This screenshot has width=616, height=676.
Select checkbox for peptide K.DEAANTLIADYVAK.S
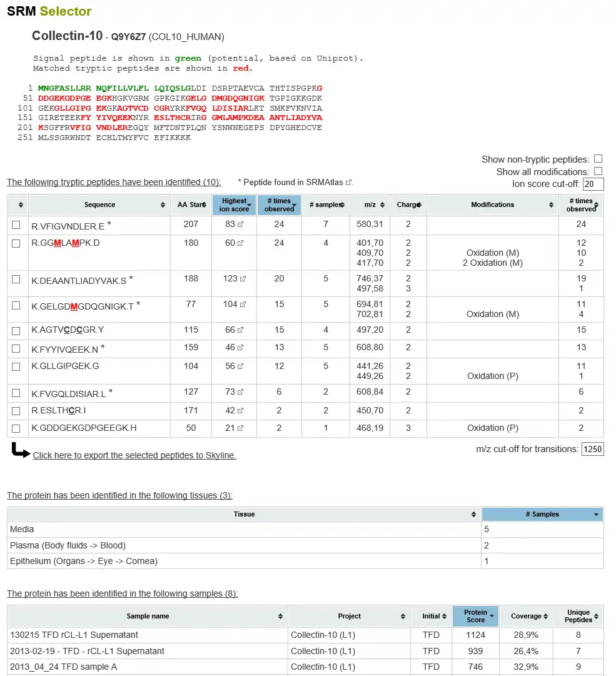[x=16, y=280]
